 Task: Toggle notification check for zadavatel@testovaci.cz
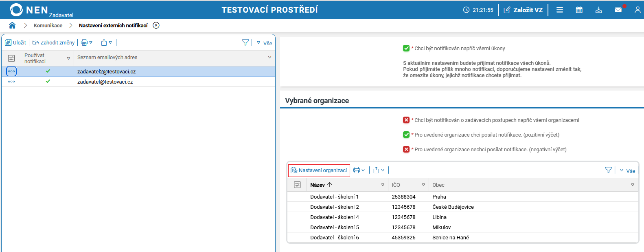[48, 81]
